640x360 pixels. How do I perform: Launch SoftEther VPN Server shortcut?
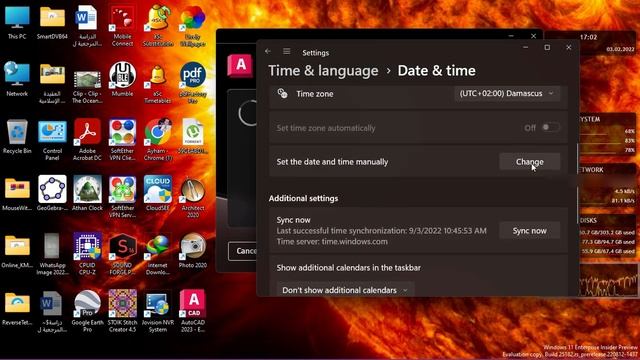(x=122, y=197)
